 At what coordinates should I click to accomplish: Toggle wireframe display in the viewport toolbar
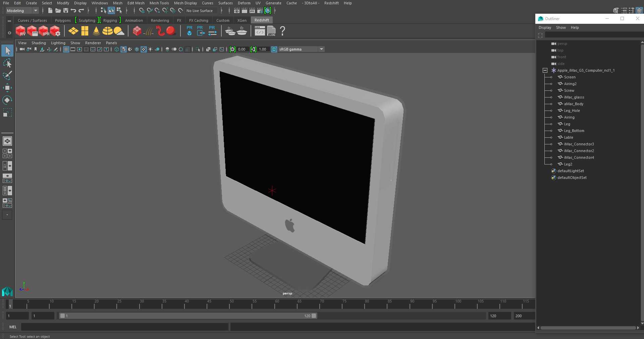coord(117,49)
